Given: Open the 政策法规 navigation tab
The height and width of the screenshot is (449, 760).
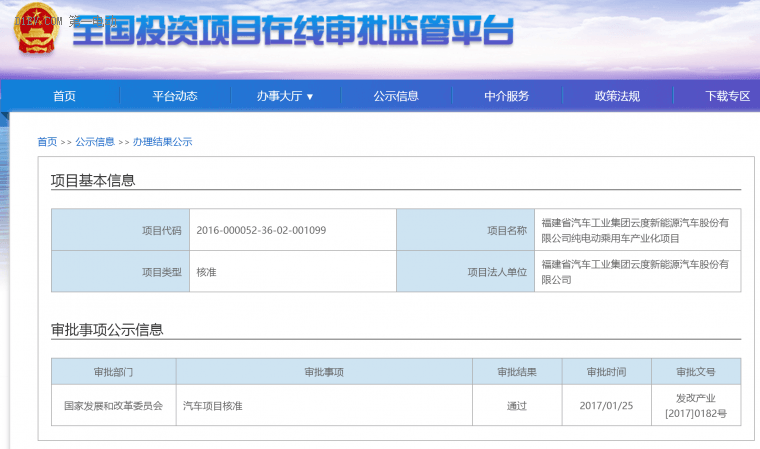Looking at the screenshot, I should point(617,96).
